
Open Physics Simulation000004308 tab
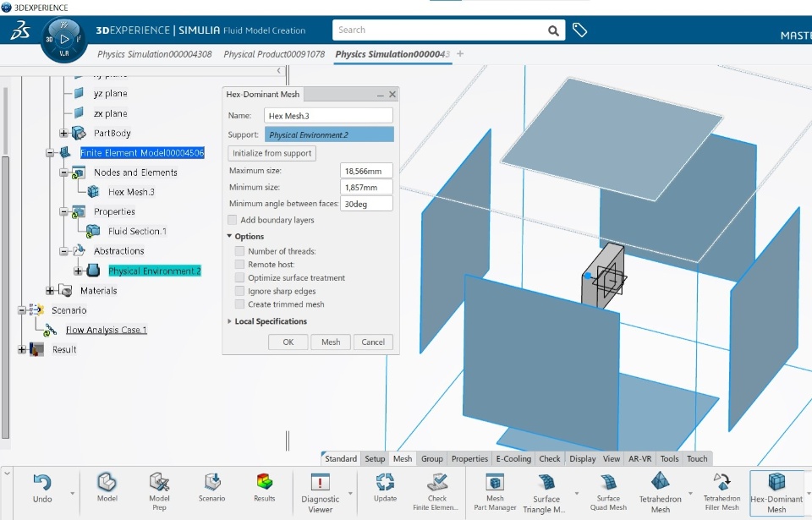(x=154, y=54)
